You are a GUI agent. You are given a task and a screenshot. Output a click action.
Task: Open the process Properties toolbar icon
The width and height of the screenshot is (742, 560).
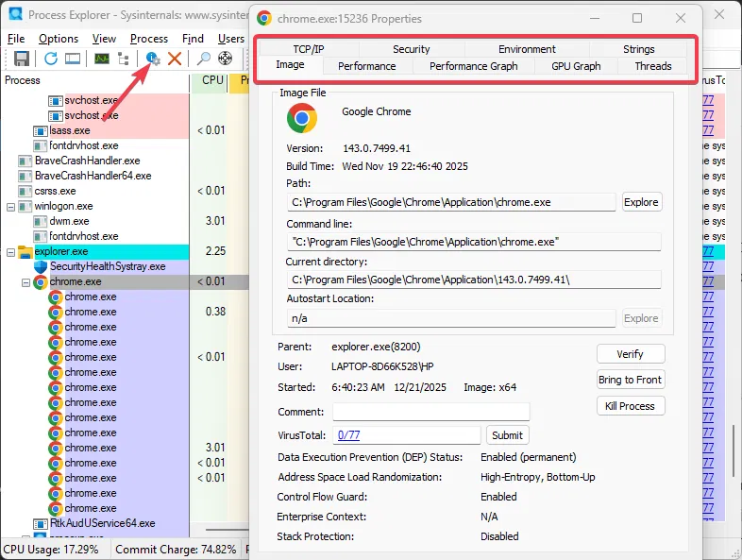click(153, 59)
